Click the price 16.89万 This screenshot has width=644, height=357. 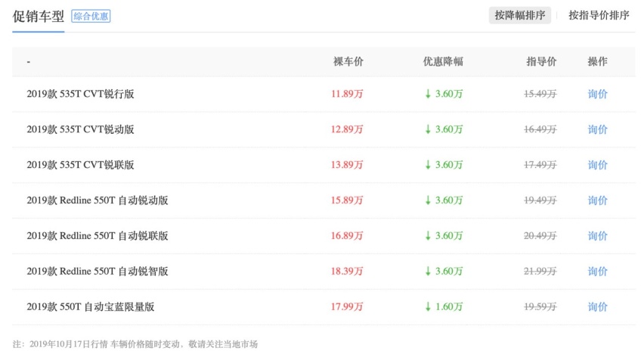[x=347, y=236]
